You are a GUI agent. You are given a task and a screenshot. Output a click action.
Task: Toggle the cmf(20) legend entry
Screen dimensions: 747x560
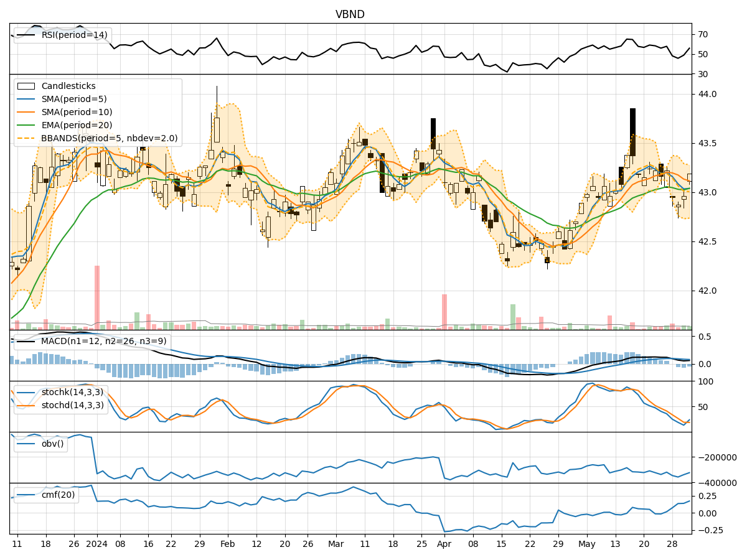[x=27, y=495]
